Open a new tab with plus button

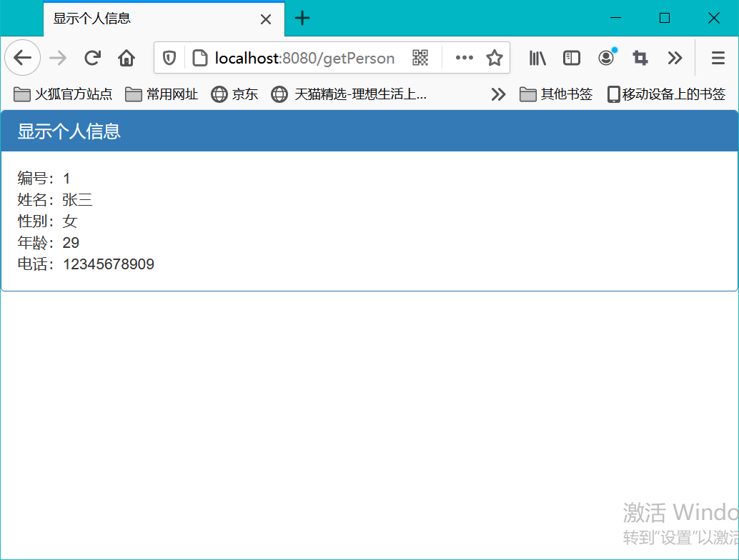click(x=302, y=19)
